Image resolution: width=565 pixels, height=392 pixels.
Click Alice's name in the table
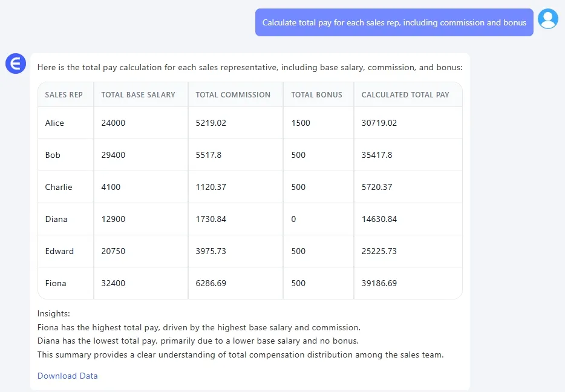54,123
